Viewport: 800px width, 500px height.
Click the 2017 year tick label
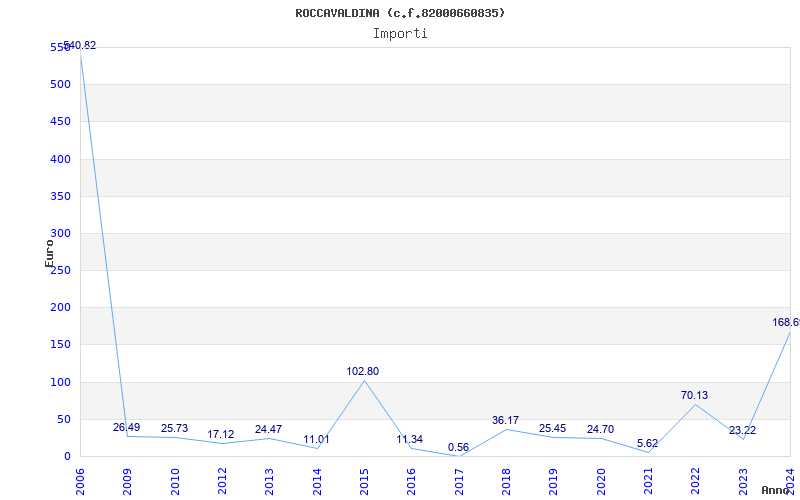(x=459, y=481)
